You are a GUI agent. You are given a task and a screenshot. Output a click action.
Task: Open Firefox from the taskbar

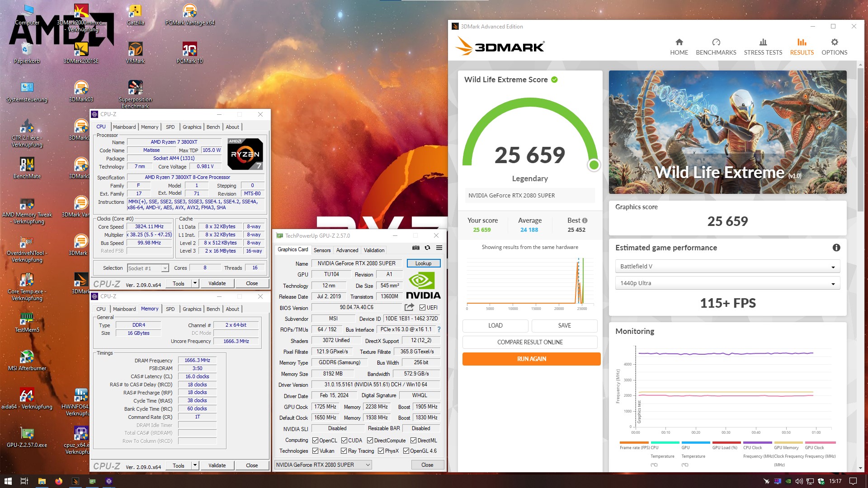[59, 481]
